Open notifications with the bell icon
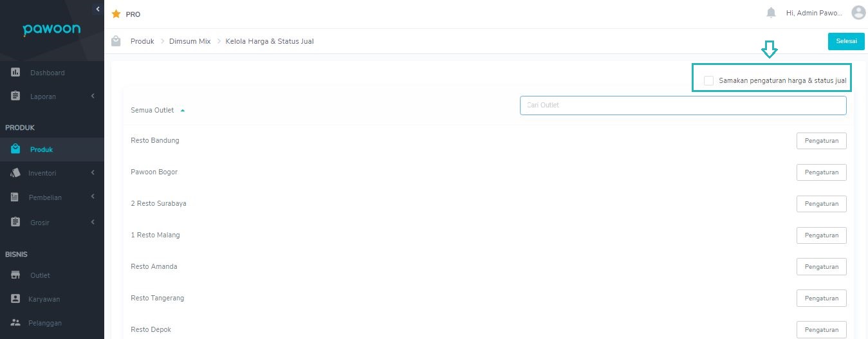This screenshot has height=339, width=868. 771,13
